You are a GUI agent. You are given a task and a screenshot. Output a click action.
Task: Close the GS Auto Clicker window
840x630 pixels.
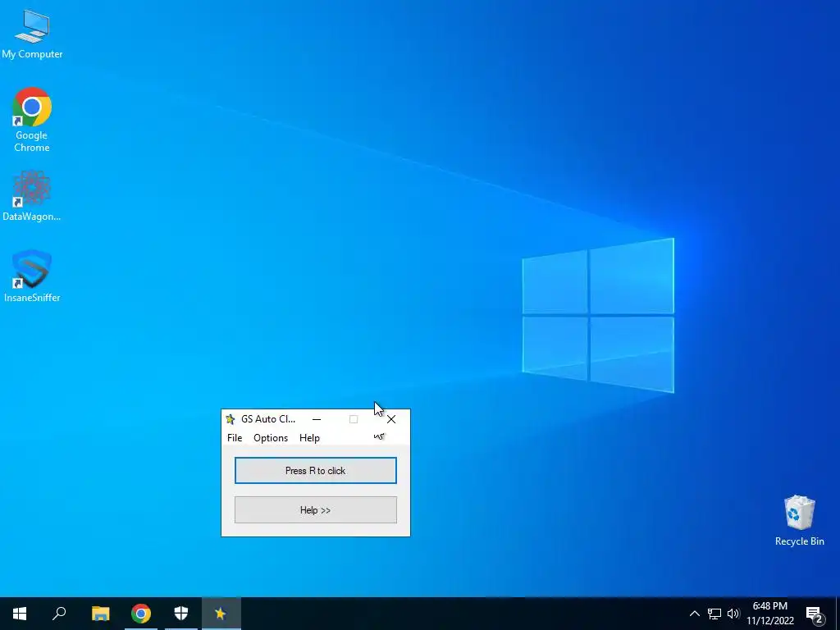(391, 419)
